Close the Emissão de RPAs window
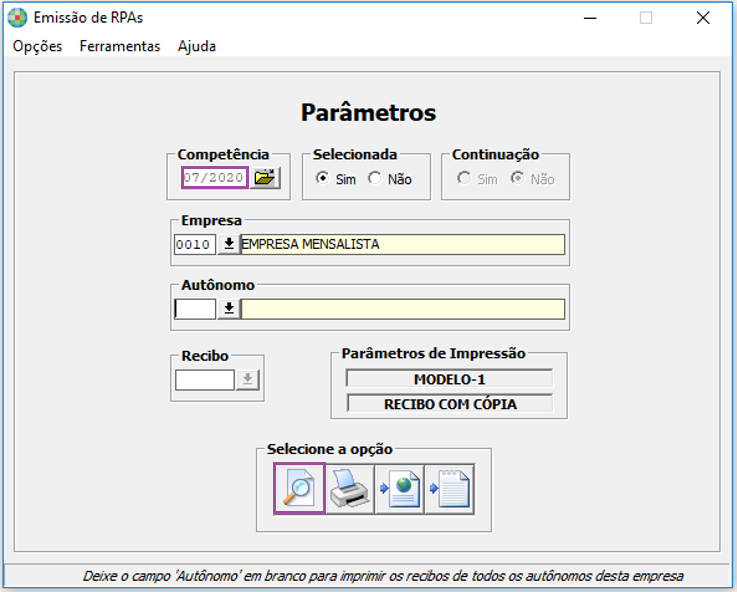Image resolution: width=737 pixels, height=592 pixels. (x=703, y=18)
